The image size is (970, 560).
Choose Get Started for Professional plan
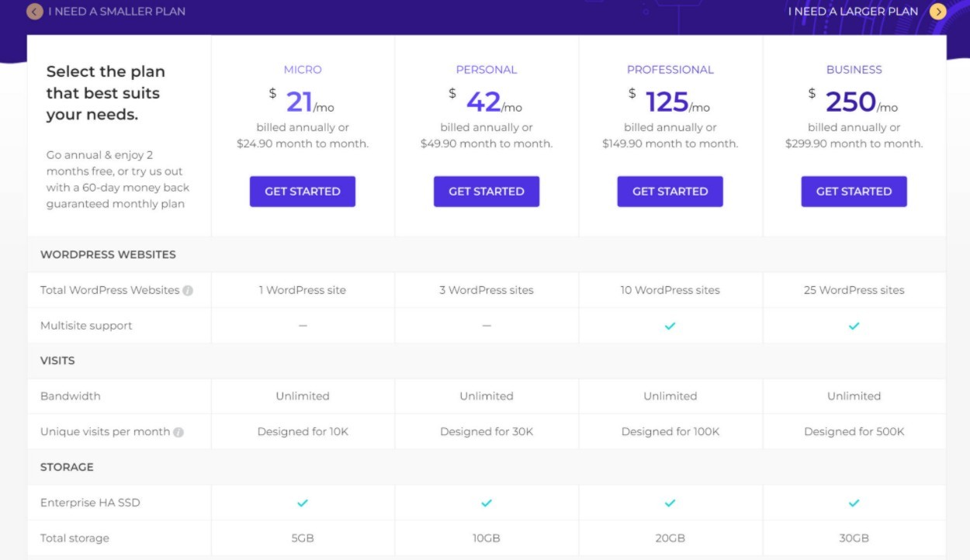(x=670, y=192)
